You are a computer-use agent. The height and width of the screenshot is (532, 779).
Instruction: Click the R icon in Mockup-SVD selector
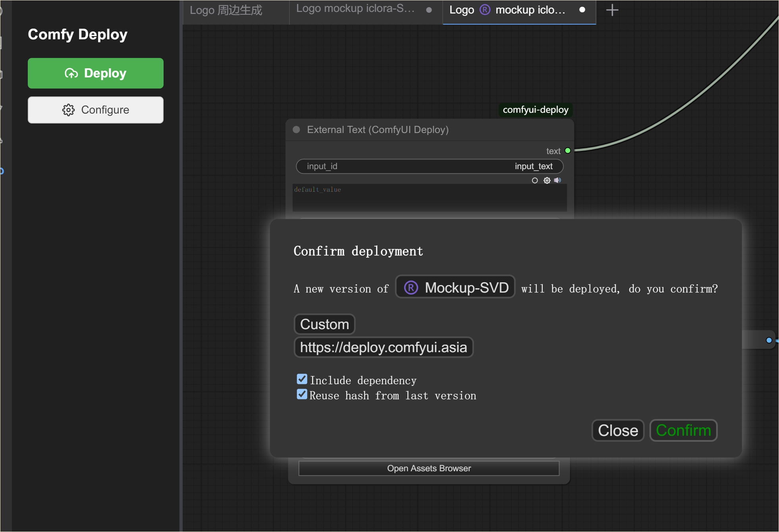[x=411, y=287]
